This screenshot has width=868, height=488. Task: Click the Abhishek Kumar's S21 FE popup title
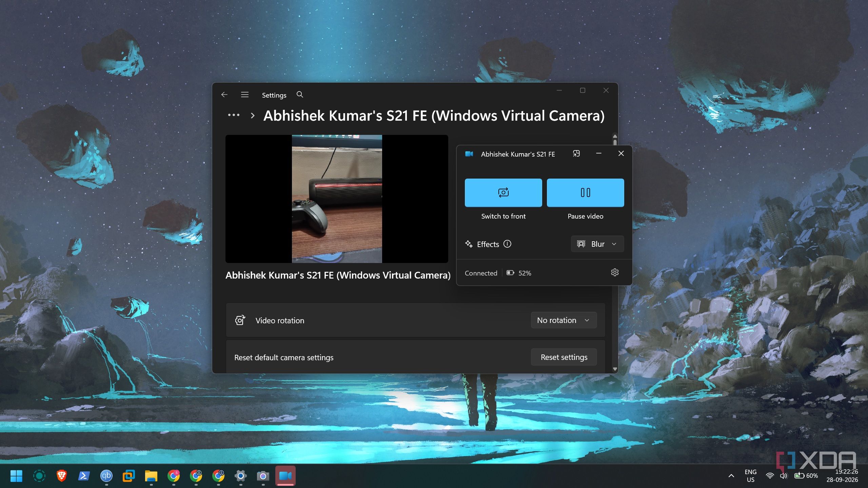tap(518, 154)
